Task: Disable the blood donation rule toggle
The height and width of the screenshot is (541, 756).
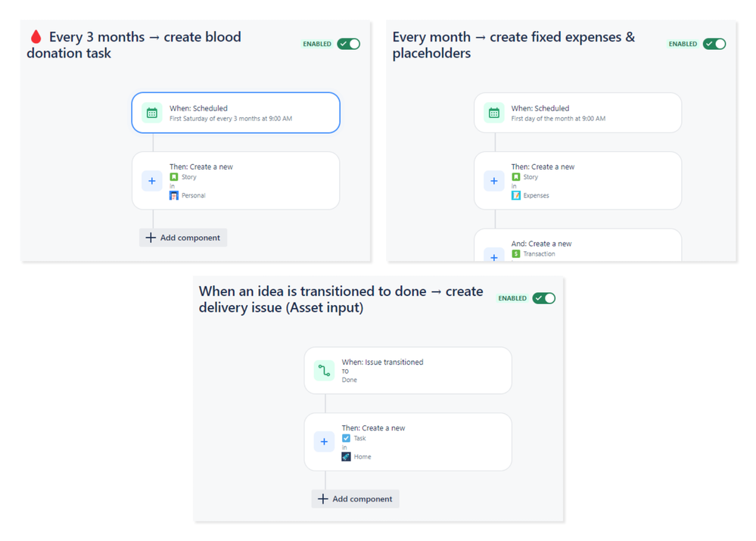Action: coord(349,44)
